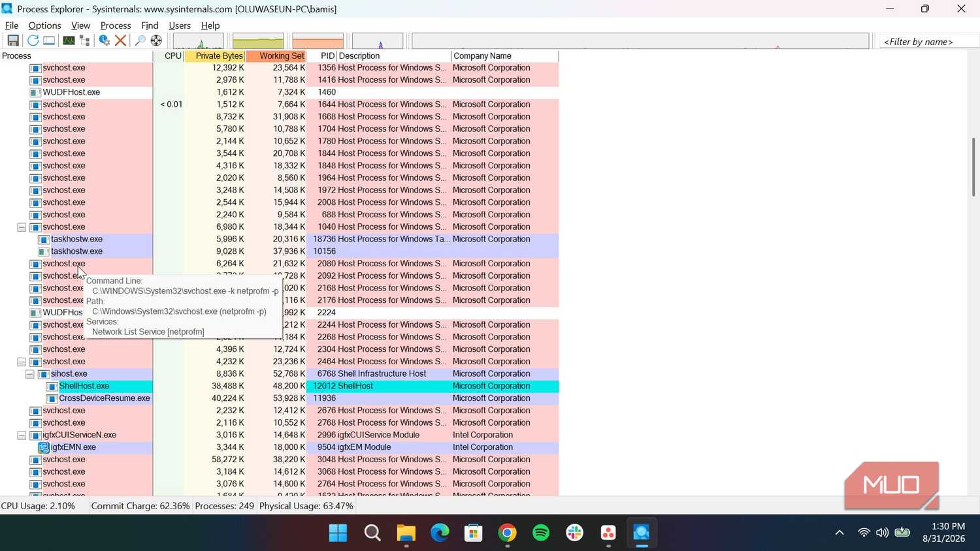This screenshot has height=551, width=980.
Task: Sort by the Private Bytes column header
Action: pos(214,56)
